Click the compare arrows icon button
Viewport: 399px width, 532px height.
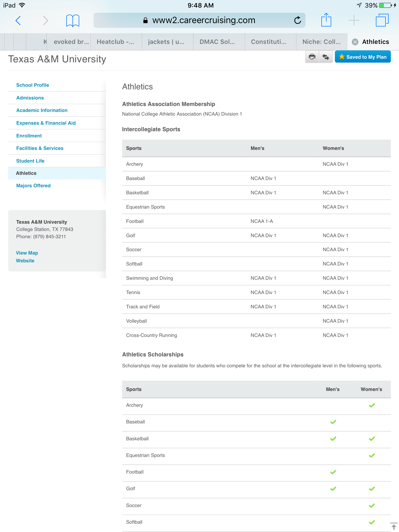click(x=326, y=57)
